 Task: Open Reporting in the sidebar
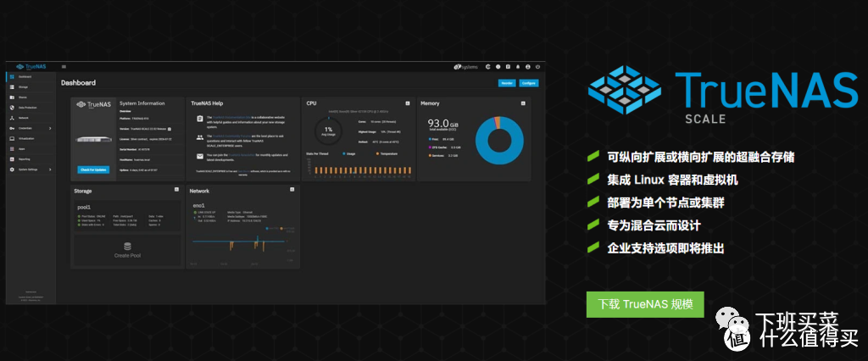click(x=31, y=159)
